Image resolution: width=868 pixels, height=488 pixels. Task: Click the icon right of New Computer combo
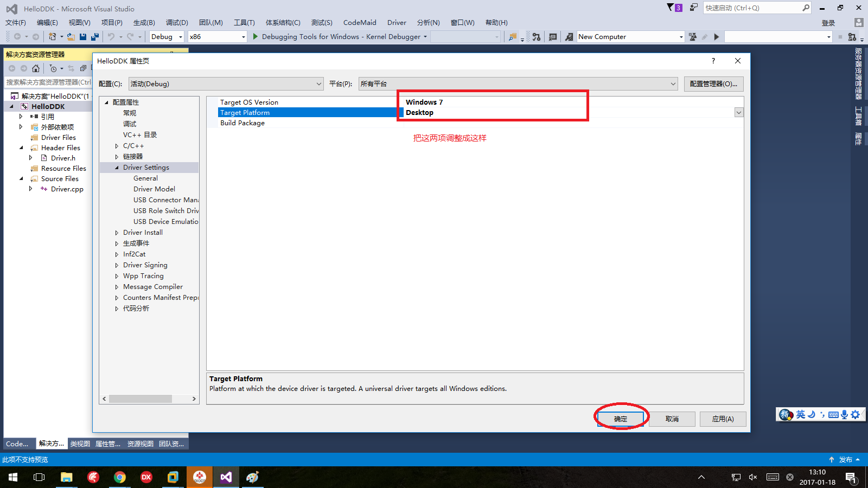pyautogui.click(x=693, y=37)
